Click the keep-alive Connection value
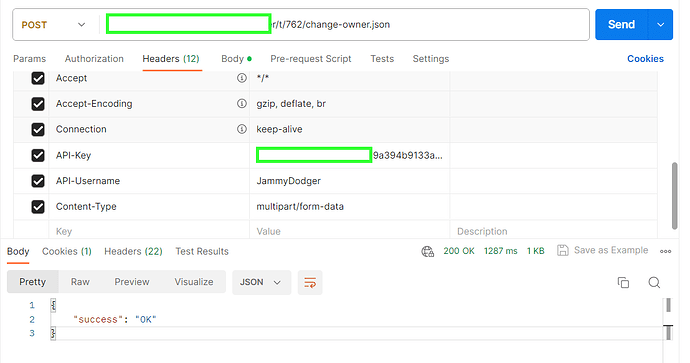Screen dimensions: 690x363 (x=279, y=129)
